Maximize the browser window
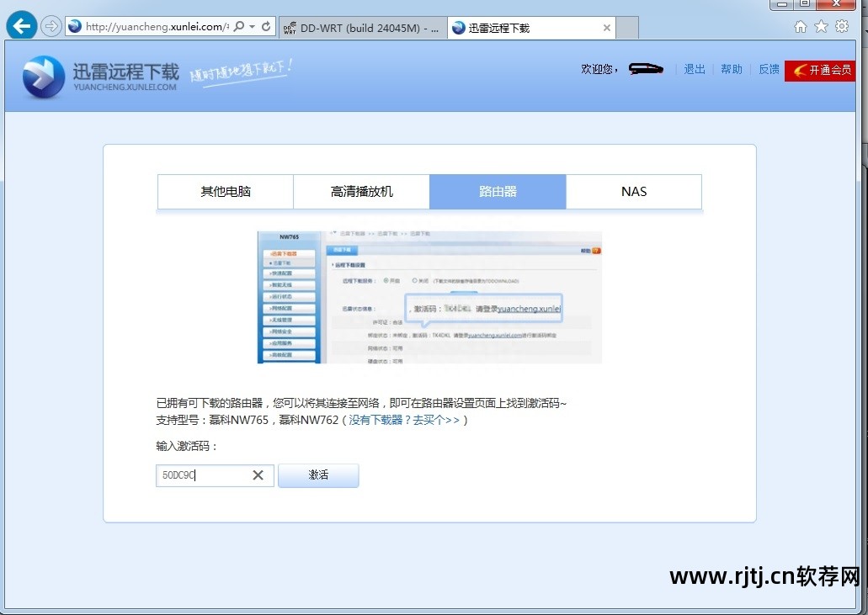 (805, 4)
